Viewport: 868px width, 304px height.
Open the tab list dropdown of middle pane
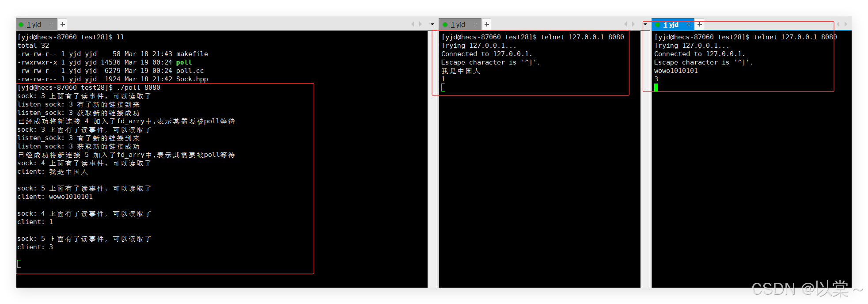645,24
